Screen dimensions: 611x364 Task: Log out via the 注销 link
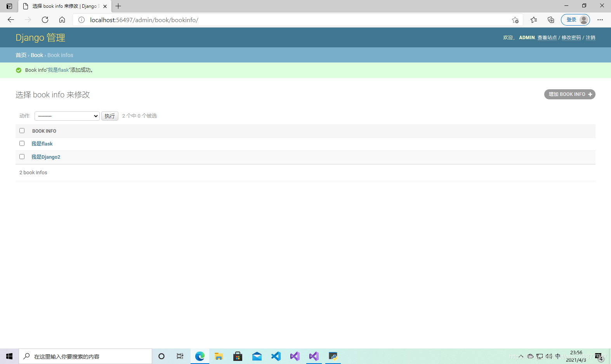(590, 38)
